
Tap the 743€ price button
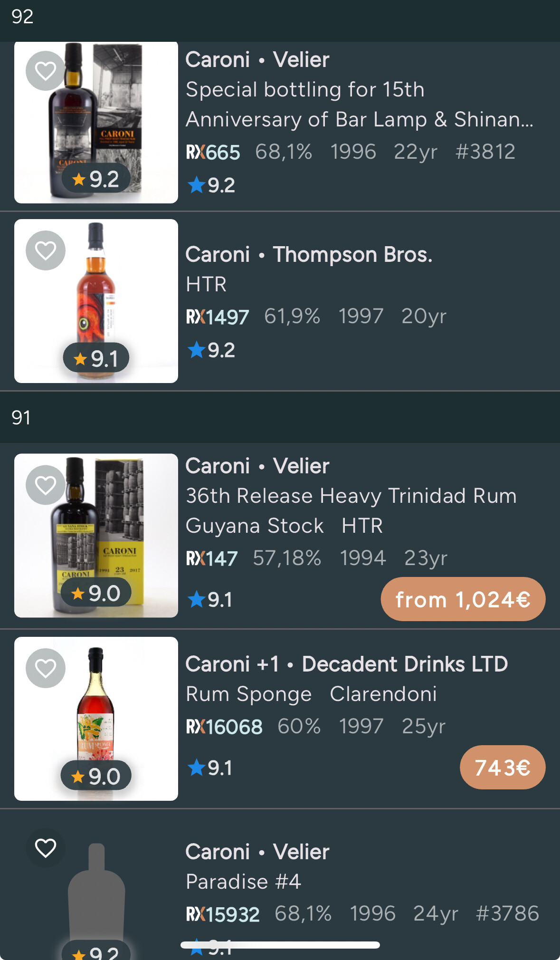(502, 768)
